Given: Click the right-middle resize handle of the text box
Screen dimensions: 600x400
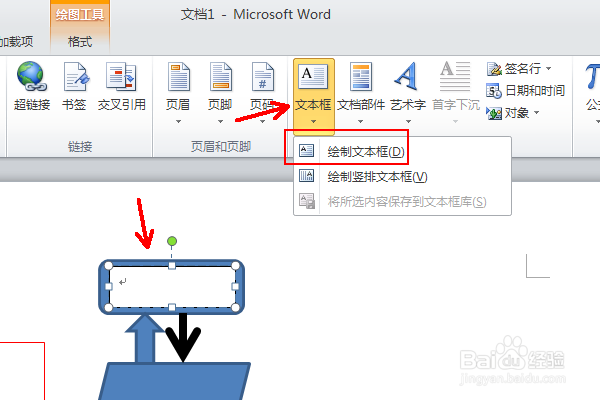Looking at the screenshot, I should coord(235,286).
